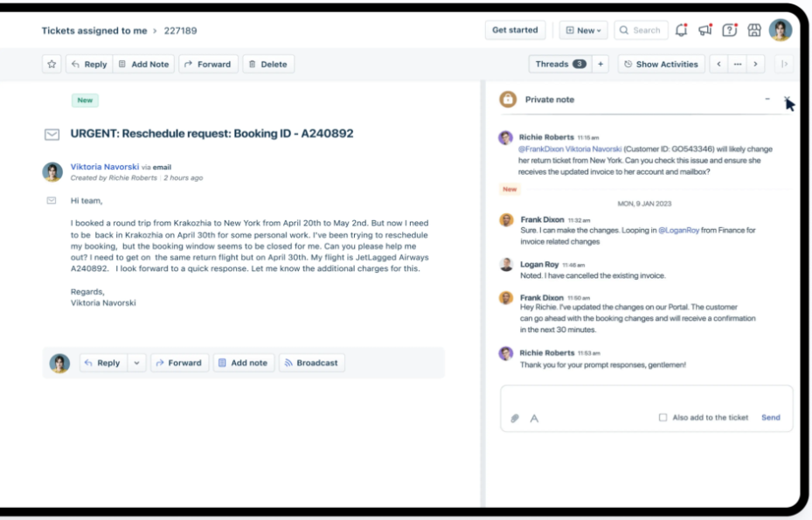Delete the ticket via toolbar
This screenshot has height=520, width=812.
click(x=268, y=64)
